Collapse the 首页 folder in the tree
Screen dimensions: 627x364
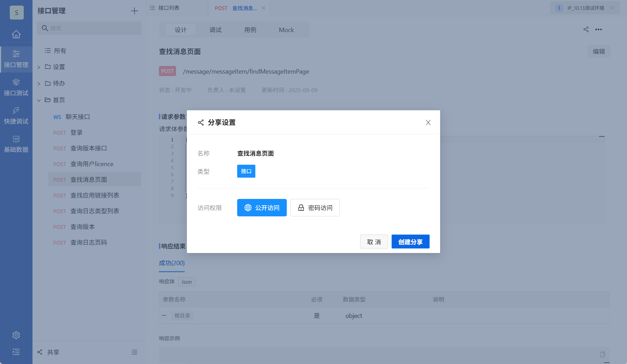39,100
